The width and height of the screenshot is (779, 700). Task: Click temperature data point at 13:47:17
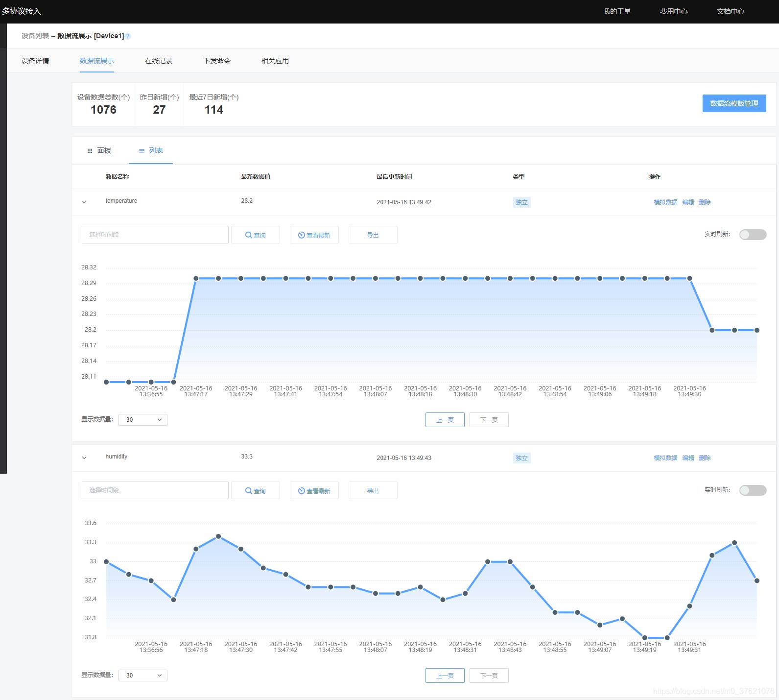click(196, 278)
